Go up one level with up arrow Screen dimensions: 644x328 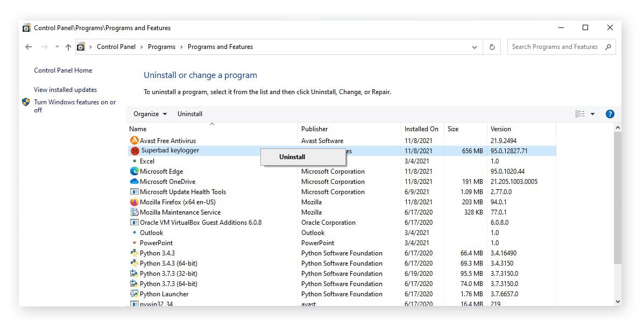click(x=68, y=47)
